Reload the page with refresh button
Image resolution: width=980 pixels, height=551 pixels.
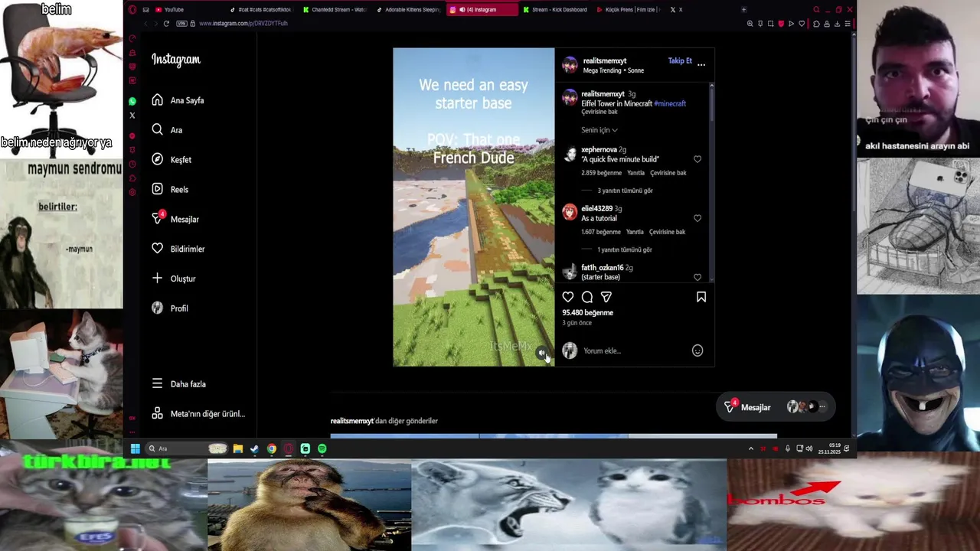(166, 24)
